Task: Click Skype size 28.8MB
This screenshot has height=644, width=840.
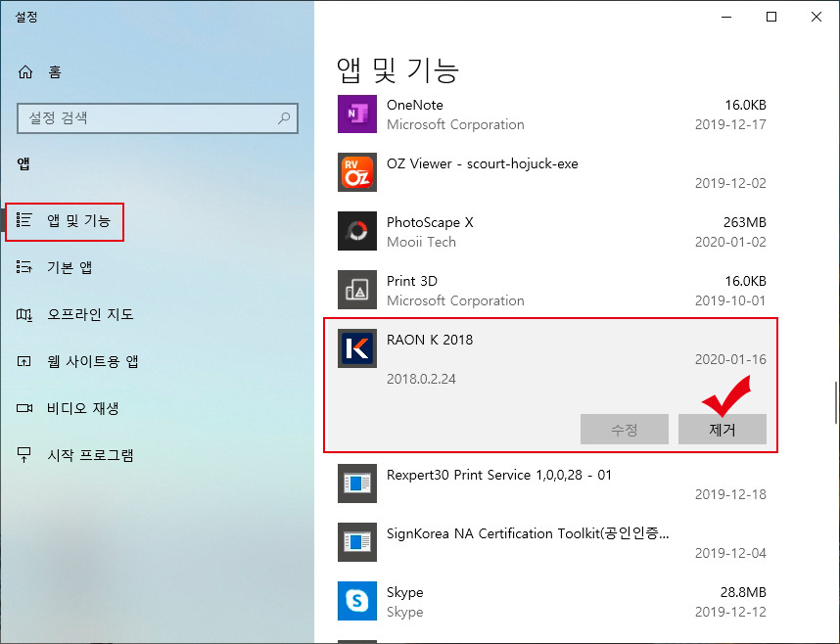Action: pos(743,592)
